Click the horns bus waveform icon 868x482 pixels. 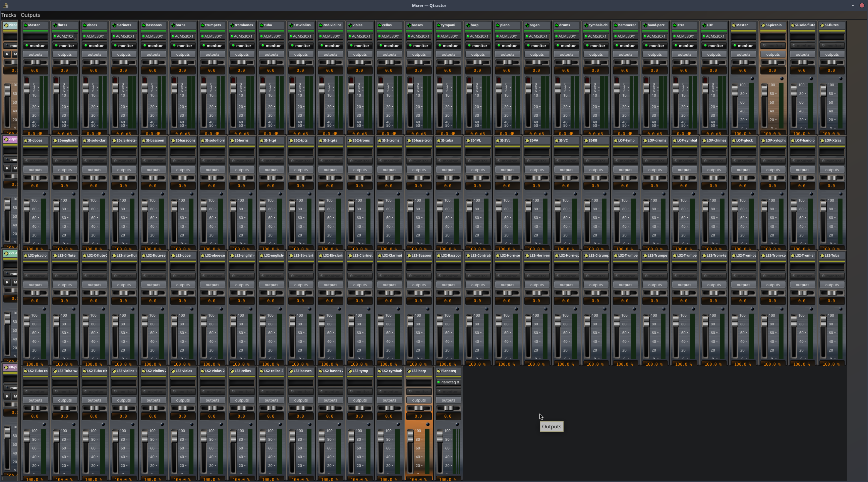tap(173, 25)
